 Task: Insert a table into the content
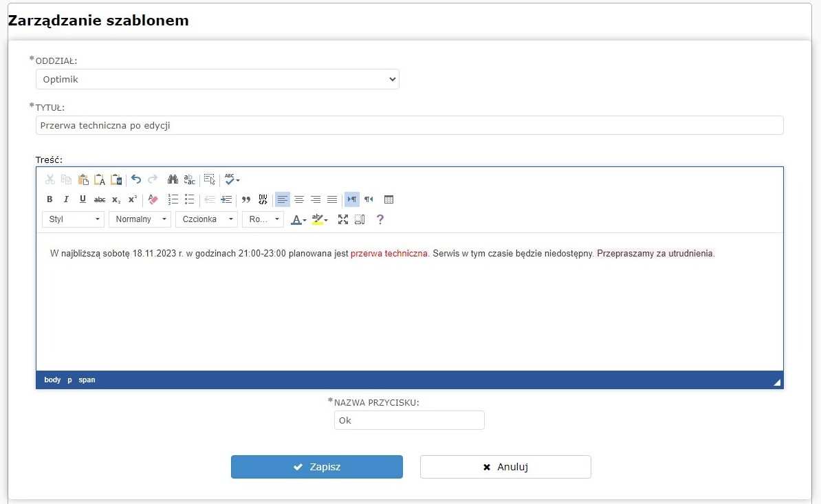point(388,199)
